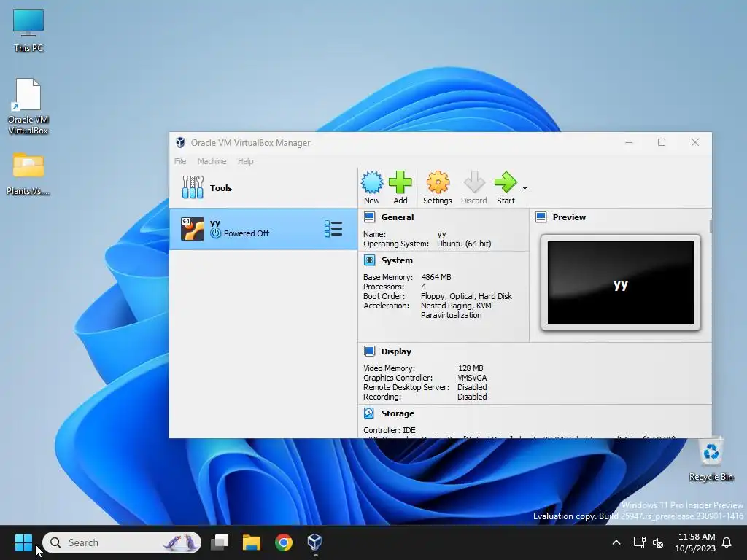Open the Help menu
747x560 pixels.
[x=246, y=161]
